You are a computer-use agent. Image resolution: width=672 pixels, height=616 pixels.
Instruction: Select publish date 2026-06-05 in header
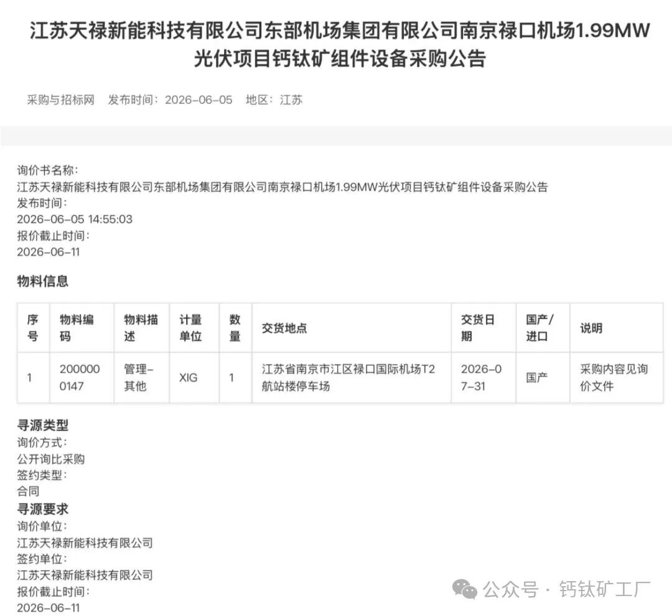coord(198,100)
